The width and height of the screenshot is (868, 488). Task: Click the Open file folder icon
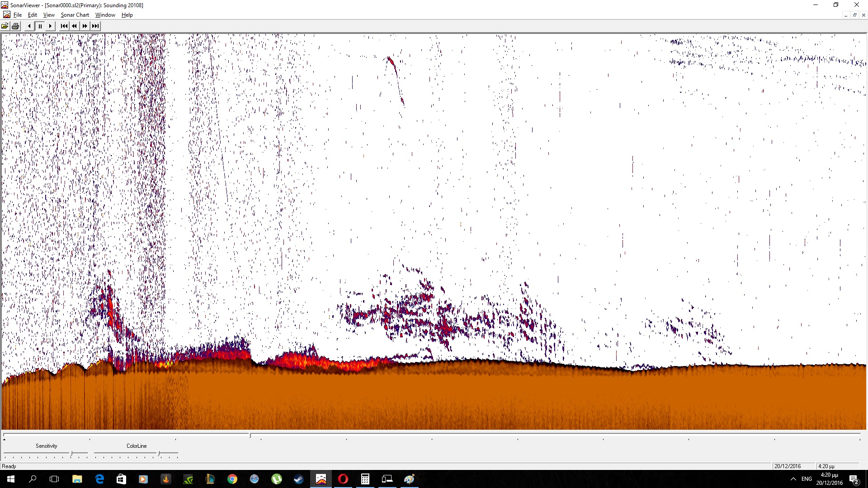(5, 26)
